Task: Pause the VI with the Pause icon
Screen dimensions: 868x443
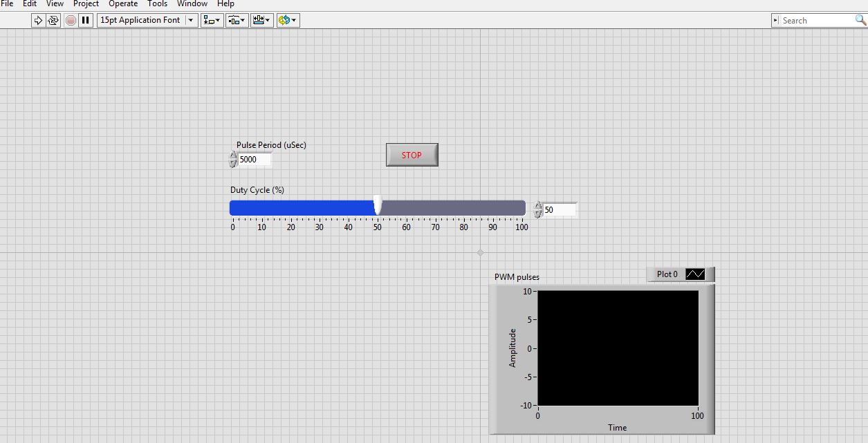Action: (86, 20)
